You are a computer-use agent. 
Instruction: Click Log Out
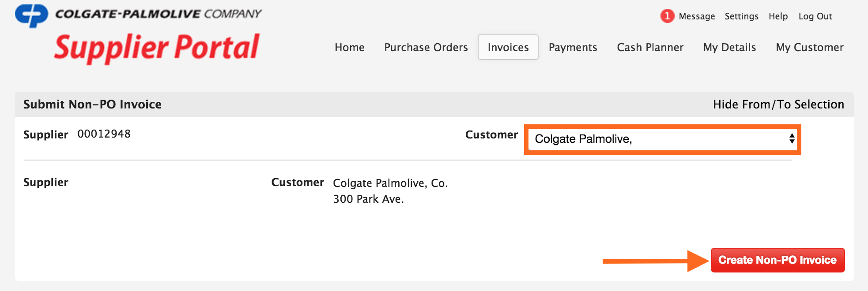(x=815, y=16)
